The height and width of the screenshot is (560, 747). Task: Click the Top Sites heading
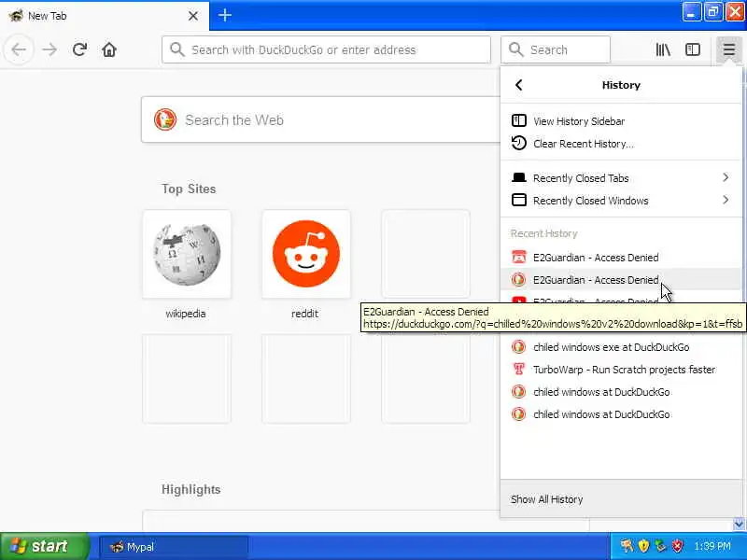coord(189,189)
